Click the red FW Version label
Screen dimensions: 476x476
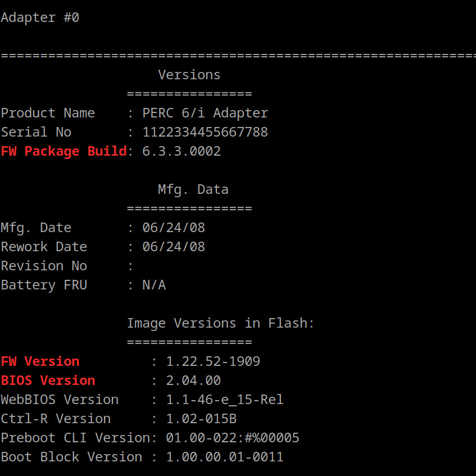click(x=40, y=361)
